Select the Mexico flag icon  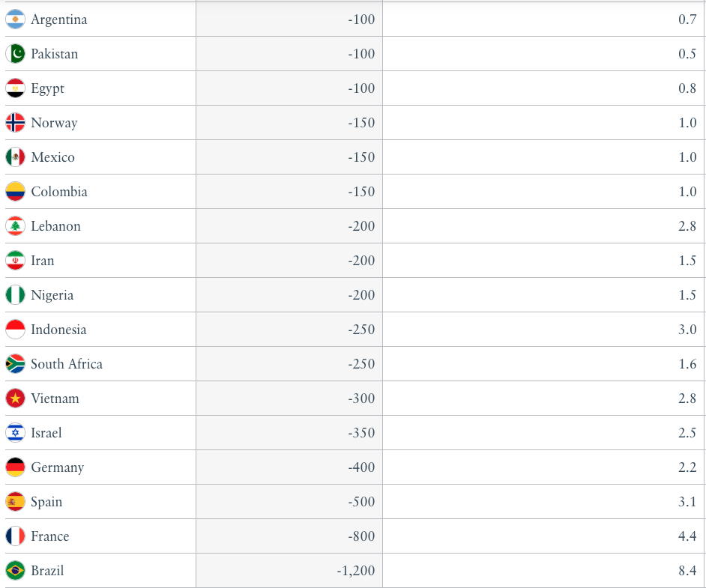[15, 157]
